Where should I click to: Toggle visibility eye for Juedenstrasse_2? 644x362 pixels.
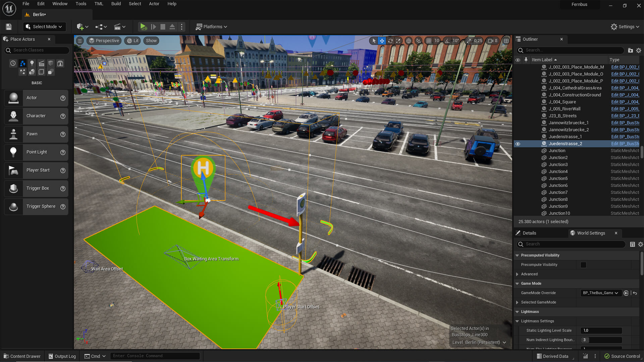[x=518, y=144]
